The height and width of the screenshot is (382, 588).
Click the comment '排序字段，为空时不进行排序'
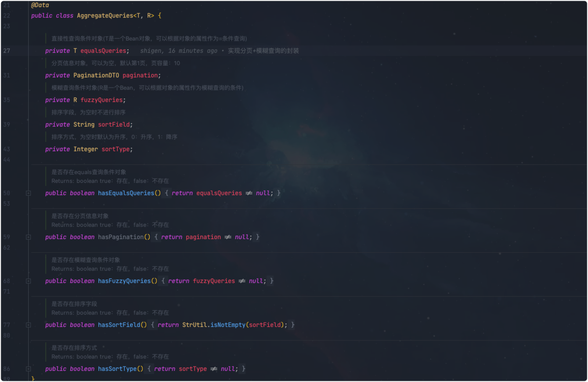tap(88, 113)
